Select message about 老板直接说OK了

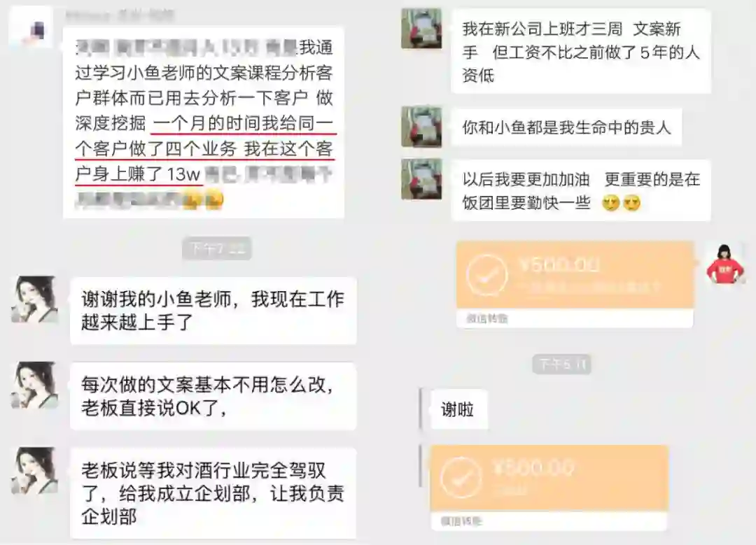(x=213, y=397)
